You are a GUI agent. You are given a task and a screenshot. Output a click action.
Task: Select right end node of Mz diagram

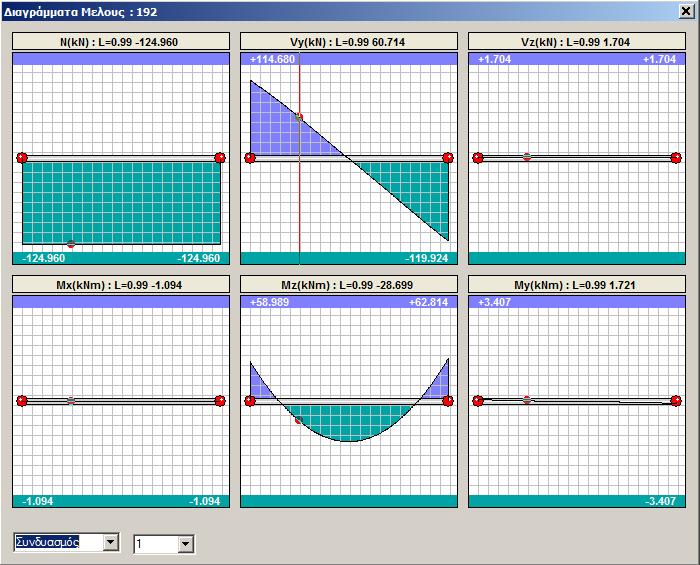[448, 401]
